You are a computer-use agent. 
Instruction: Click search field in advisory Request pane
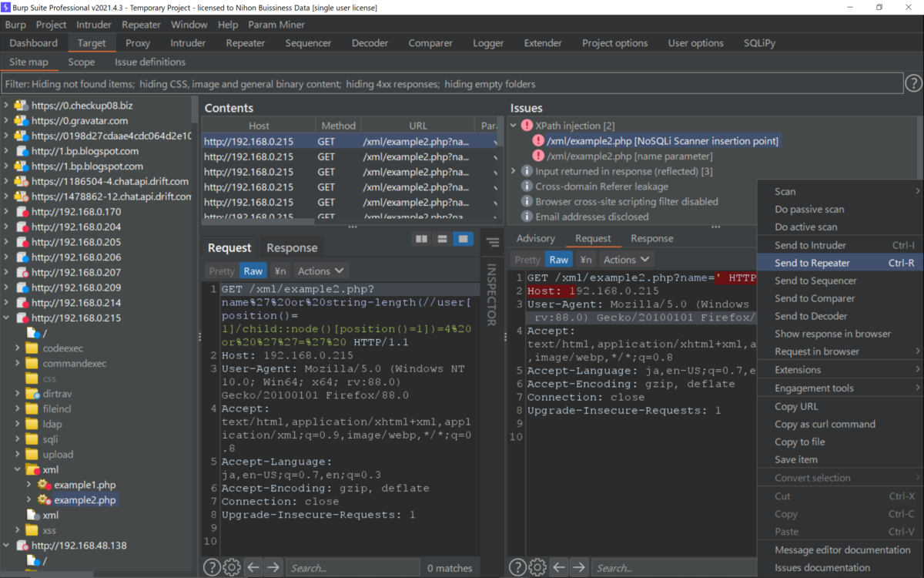[674, 568]
